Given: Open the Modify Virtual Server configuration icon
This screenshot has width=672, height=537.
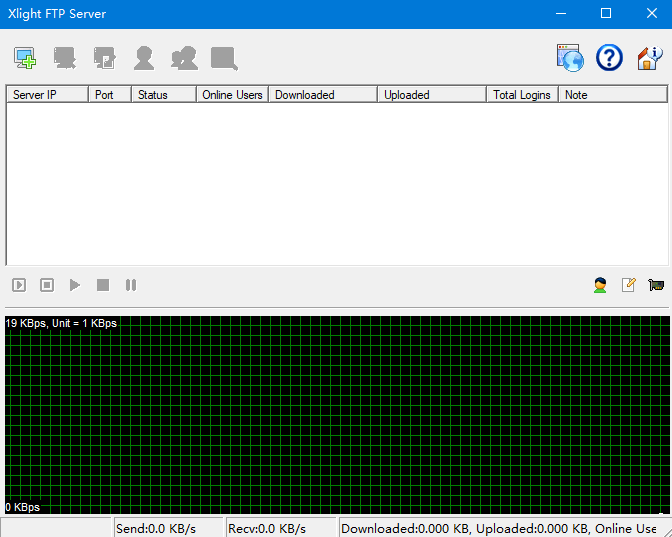Looking at the screenshot, I should coord(105,58).
